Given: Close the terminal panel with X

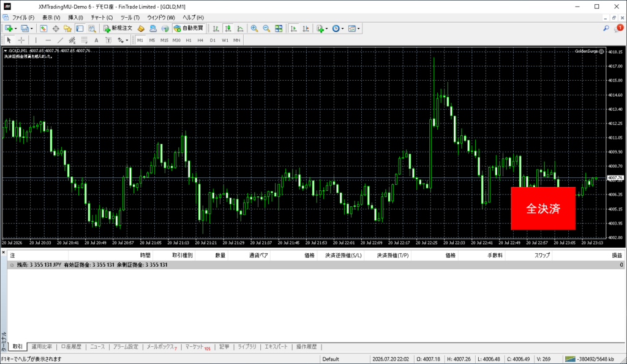Looking at the screenshot, I should [3, 252].
